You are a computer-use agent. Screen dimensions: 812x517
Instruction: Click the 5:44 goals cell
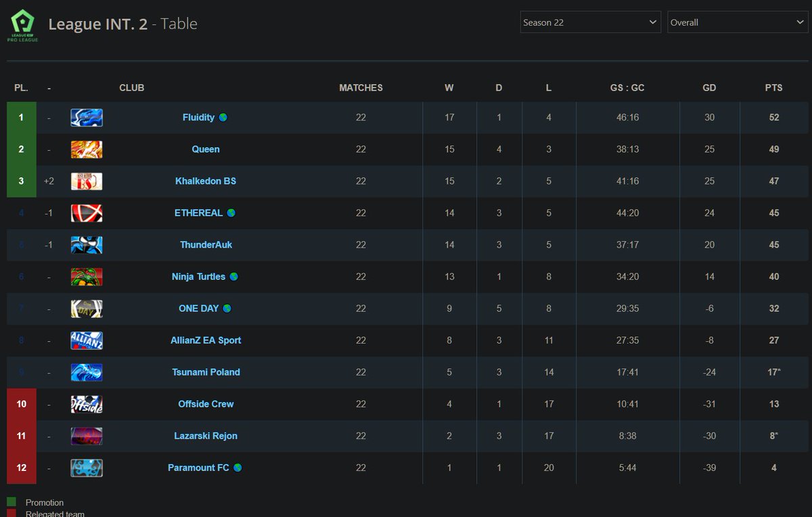627,468
